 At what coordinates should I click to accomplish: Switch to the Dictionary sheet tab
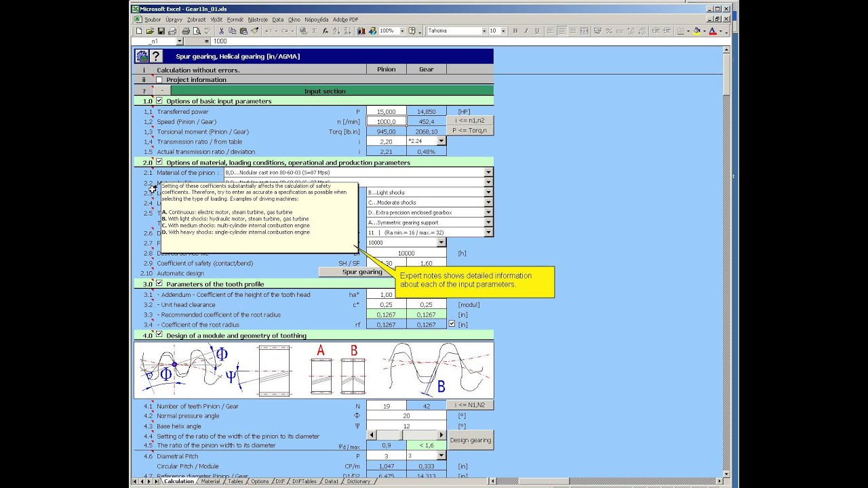click(359, 481)
